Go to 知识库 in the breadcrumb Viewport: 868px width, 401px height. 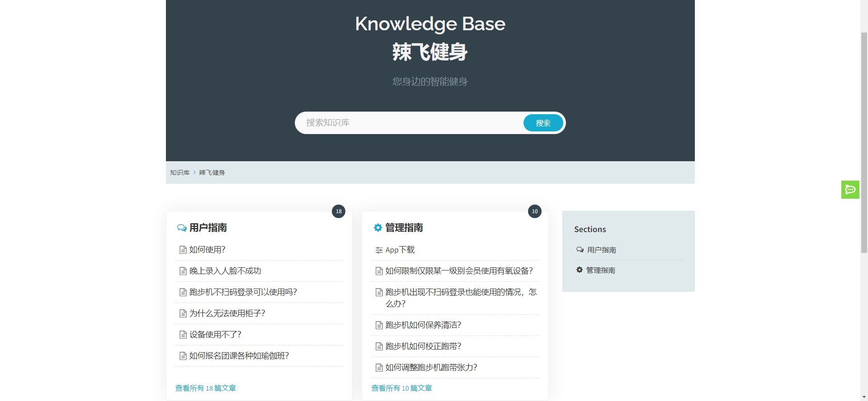(179, 173)
